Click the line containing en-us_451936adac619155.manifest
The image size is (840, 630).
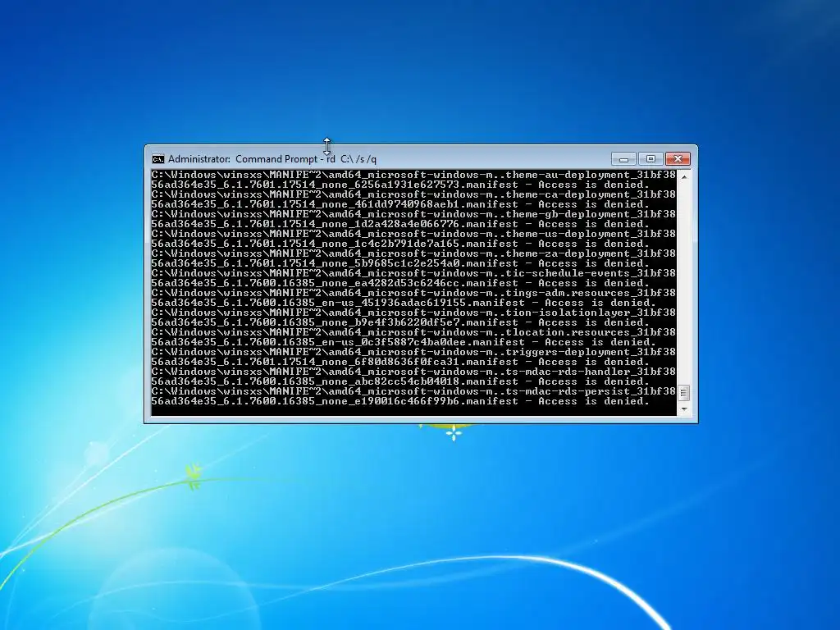click(404, 303)
